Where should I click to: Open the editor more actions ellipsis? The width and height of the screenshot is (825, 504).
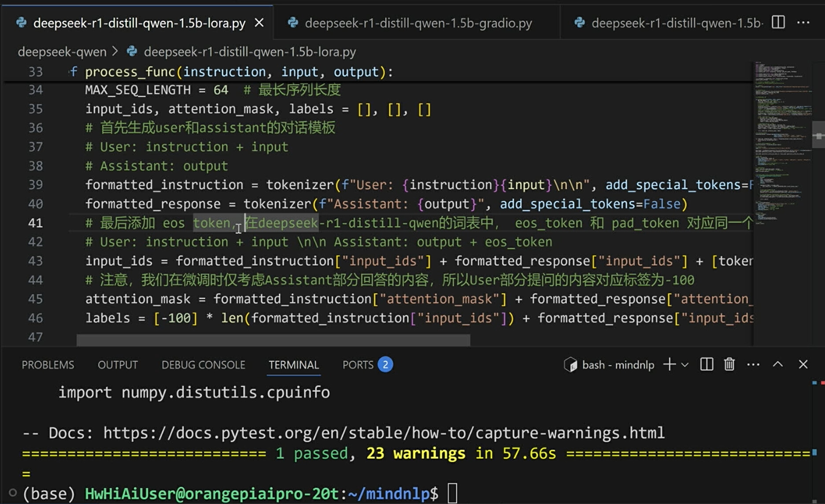tap(803, 22)
